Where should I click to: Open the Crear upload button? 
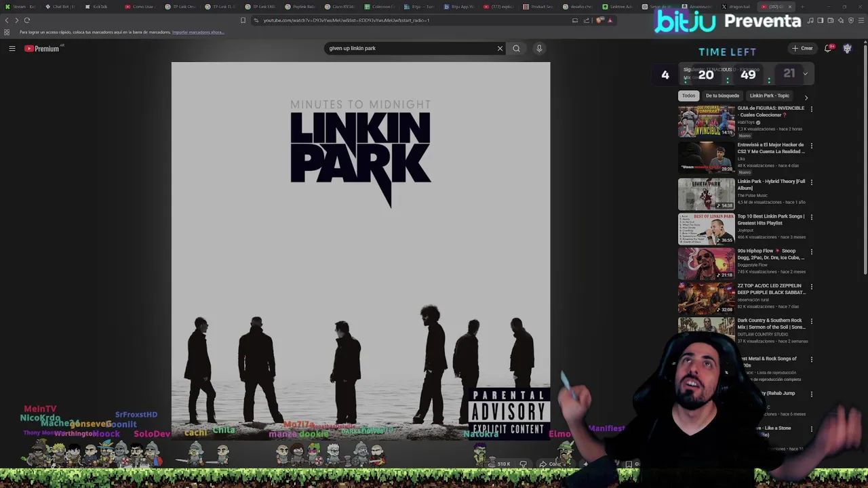pos(802,48)
